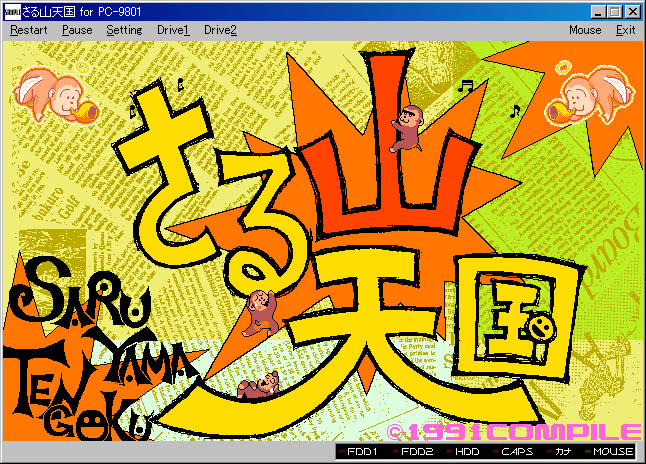Screen dimensions: 646x464
Task: Click the MOUSE status indicator
Action: click(609, 452)
